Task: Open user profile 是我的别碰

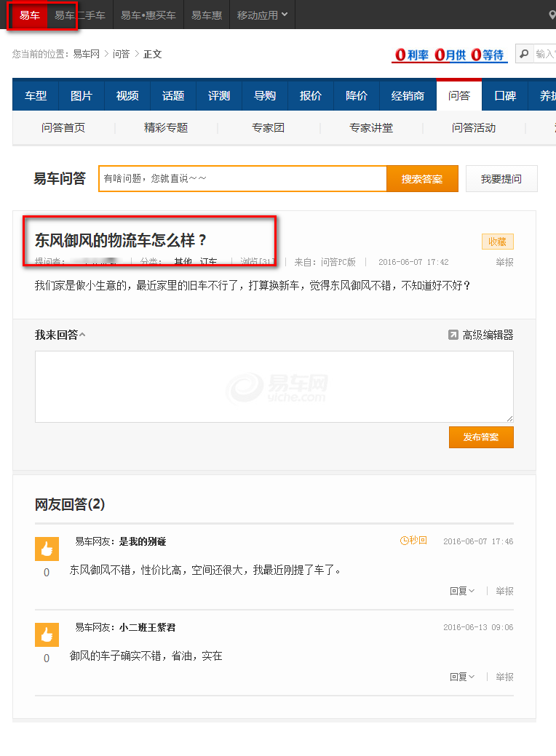Action: pyautogui.click(x=143, y=541)
